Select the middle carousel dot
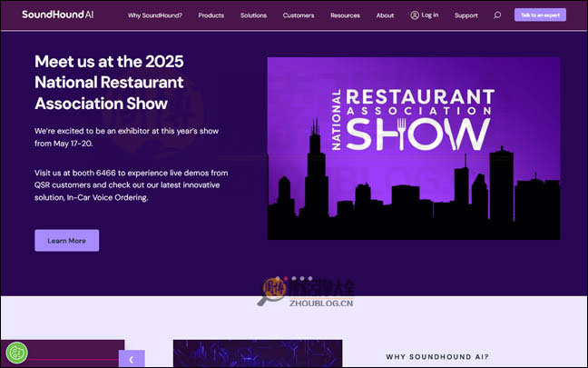 coord(294,279)
